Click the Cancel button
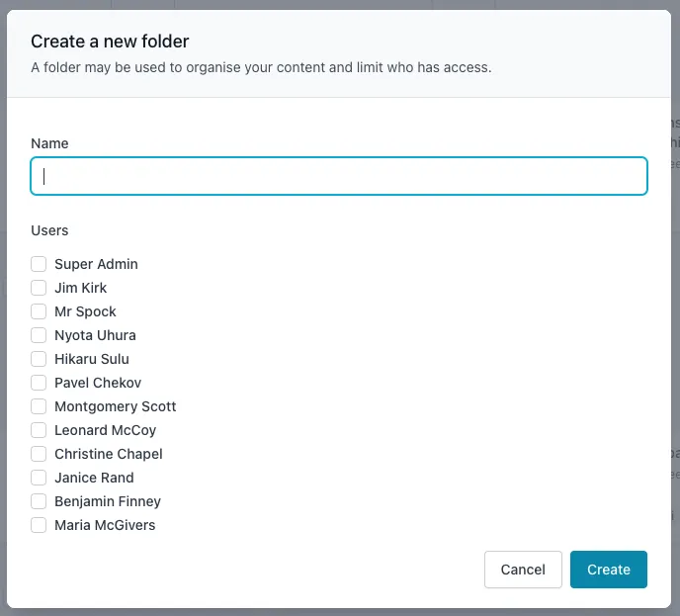The height and width of the screenshot is (616, 680). (523, 570)
